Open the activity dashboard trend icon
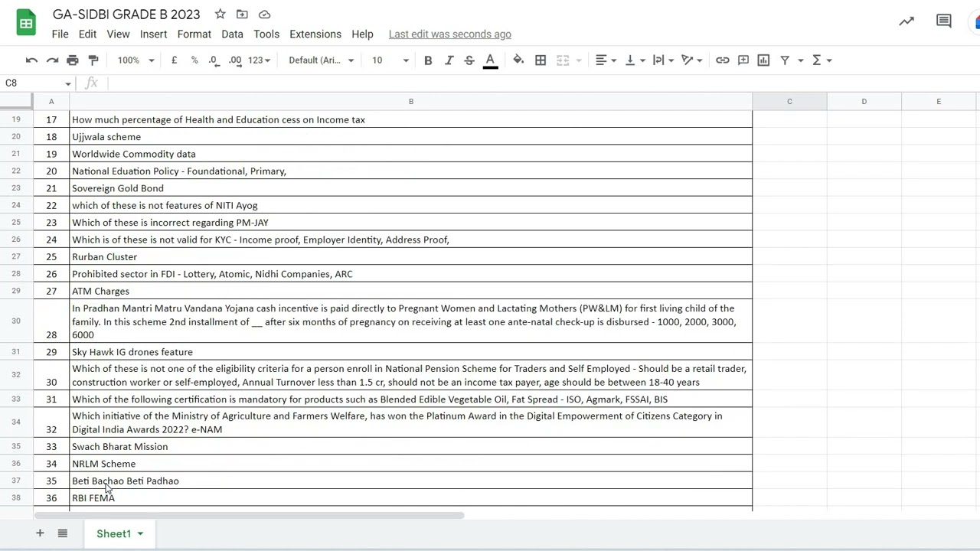The height and width of the screenshot is (551, 980). pos(906,21)
